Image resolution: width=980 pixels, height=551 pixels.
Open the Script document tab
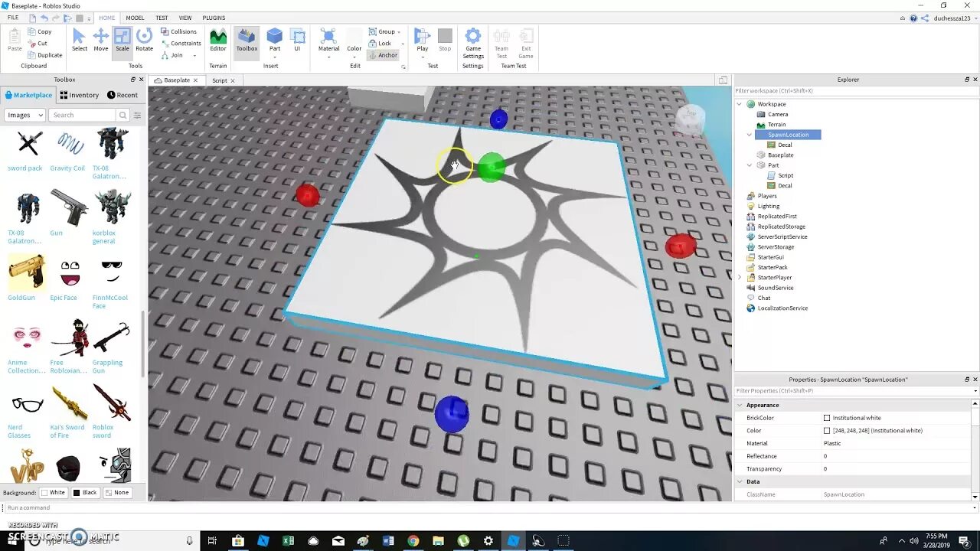click(220, 80)
